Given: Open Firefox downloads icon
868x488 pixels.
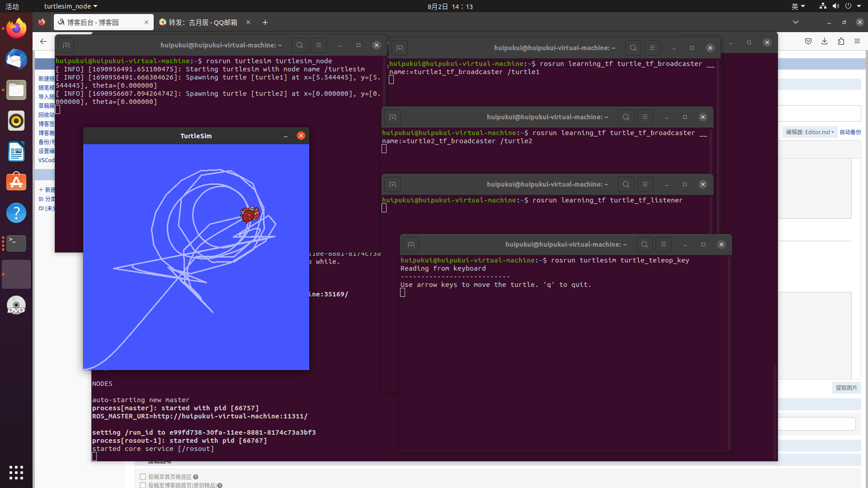Looking at the screenshot, I should [x=824, y=41].
